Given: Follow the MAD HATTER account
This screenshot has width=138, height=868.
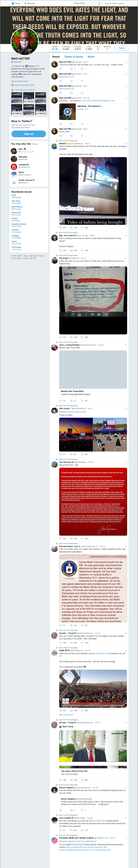Looking at the screenshot, I should click(121, 48).
